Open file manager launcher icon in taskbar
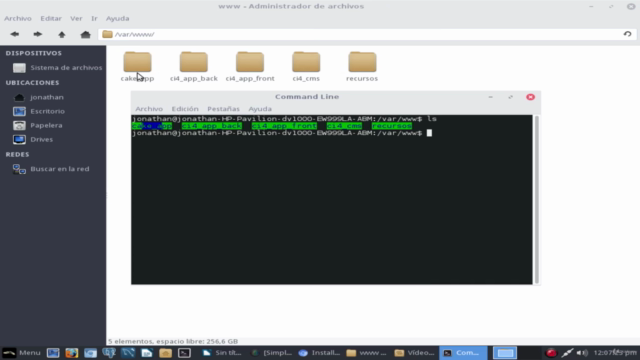Image resolution: width=640 pixels, height=360 pixels. click(165, 353)
